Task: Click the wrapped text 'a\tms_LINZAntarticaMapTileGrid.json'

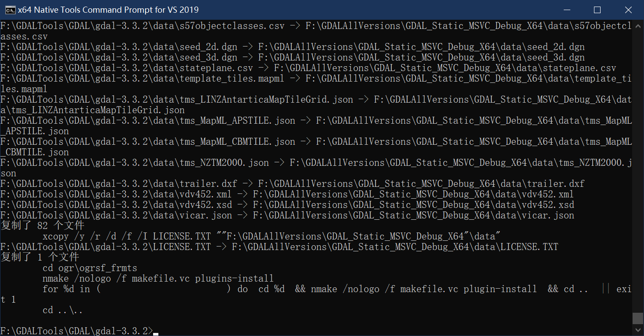Action: click(93, 110)
